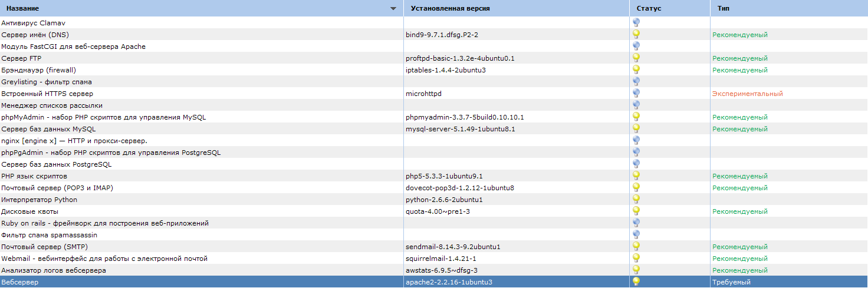Viewport: 868px width, 288px height.
Task: Click status bulb for Сервер FTP
Action: 636,58
